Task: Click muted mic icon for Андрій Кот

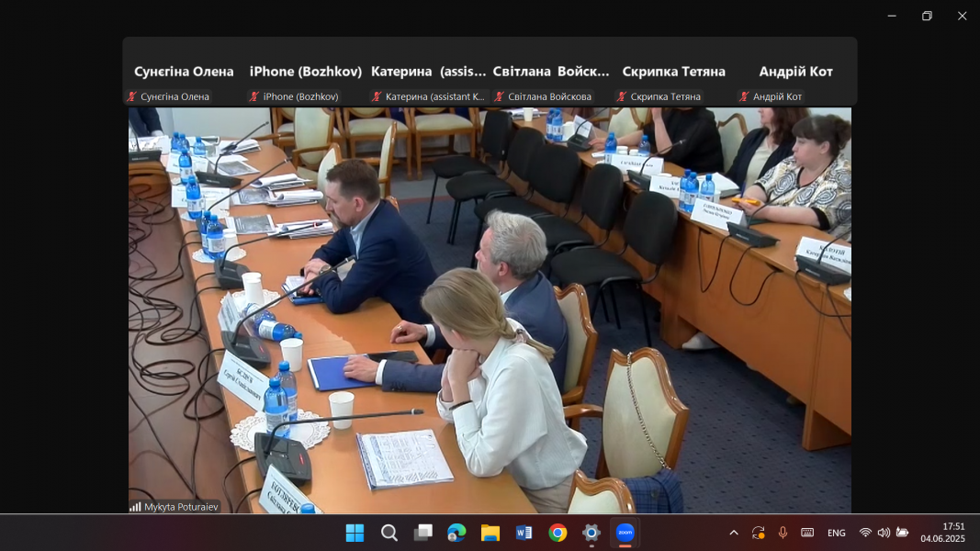Action: (x=744, y=96)
